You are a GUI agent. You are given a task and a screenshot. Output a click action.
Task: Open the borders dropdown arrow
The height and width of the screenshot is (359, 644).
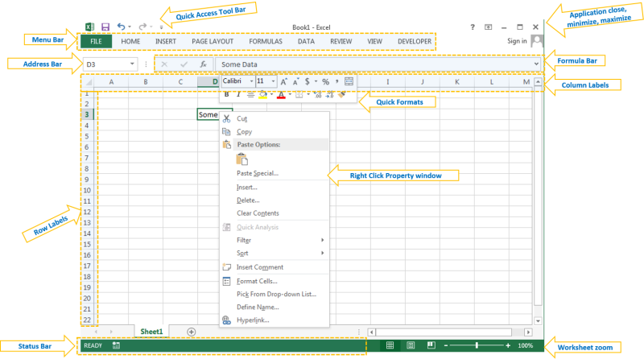308,95
